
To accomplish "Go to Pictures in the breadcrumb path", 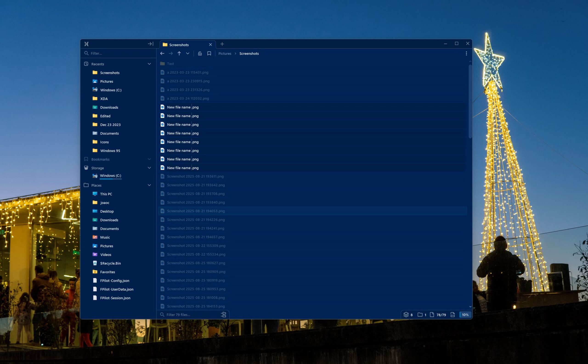I will click(224, 53).
